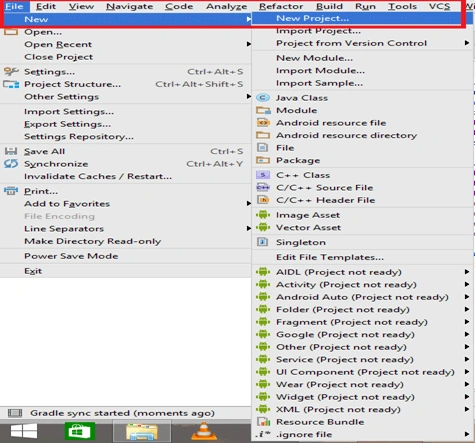The image size is (475, 443).
Task: Open File Explorer from taskbar
Action: [x=142, y=431]
